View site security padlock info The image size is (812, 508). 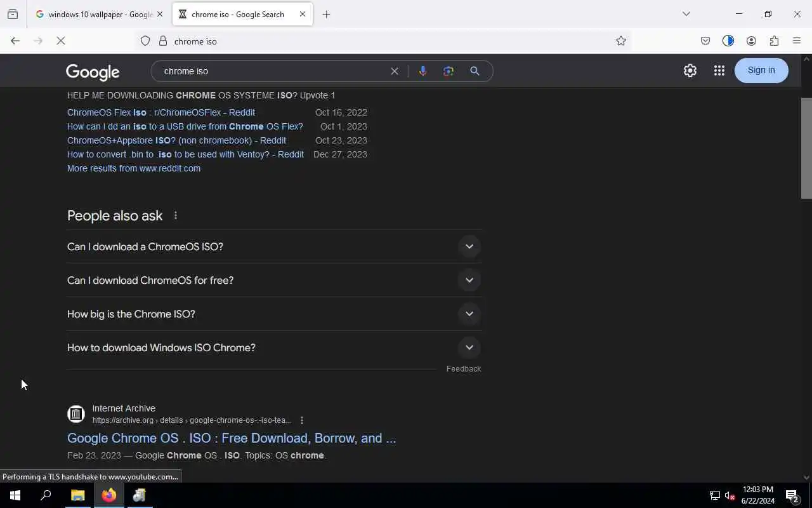163,41
